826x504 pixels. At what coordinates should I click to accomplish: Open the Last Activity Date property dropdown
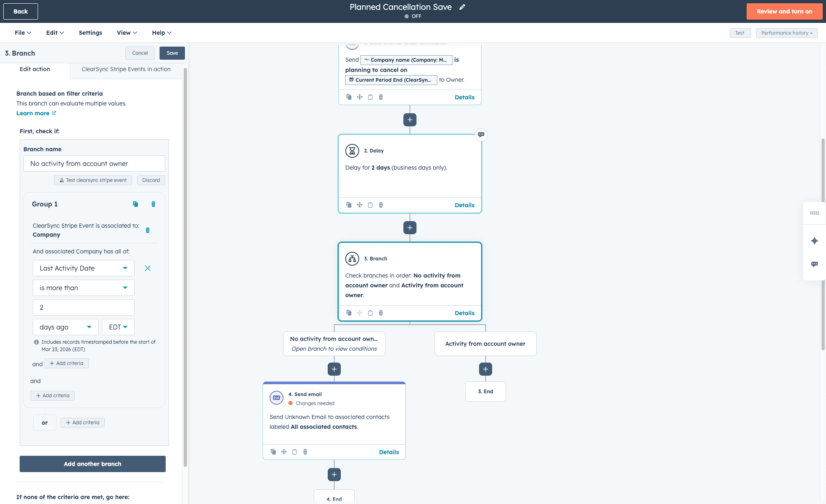pyautogui.click(x=83, y=268)
